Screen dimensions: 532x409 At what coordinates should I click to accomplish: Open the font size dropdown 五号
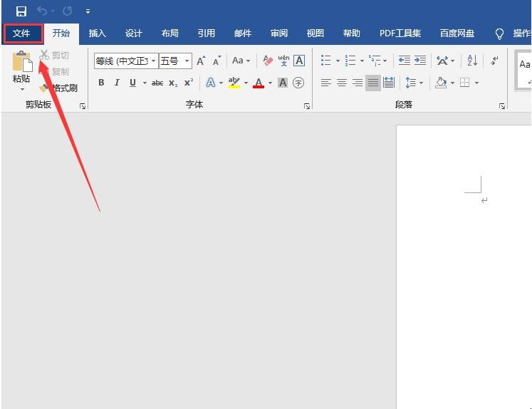(187, 61)
